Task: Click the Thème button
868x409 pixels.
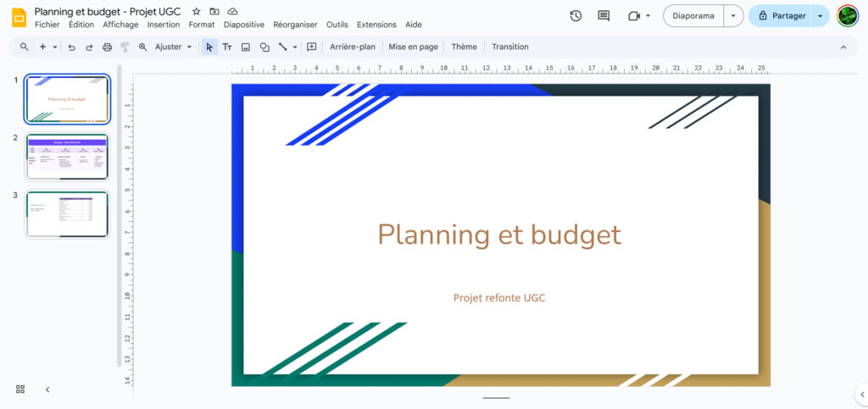Action: [x=464, y=47]
